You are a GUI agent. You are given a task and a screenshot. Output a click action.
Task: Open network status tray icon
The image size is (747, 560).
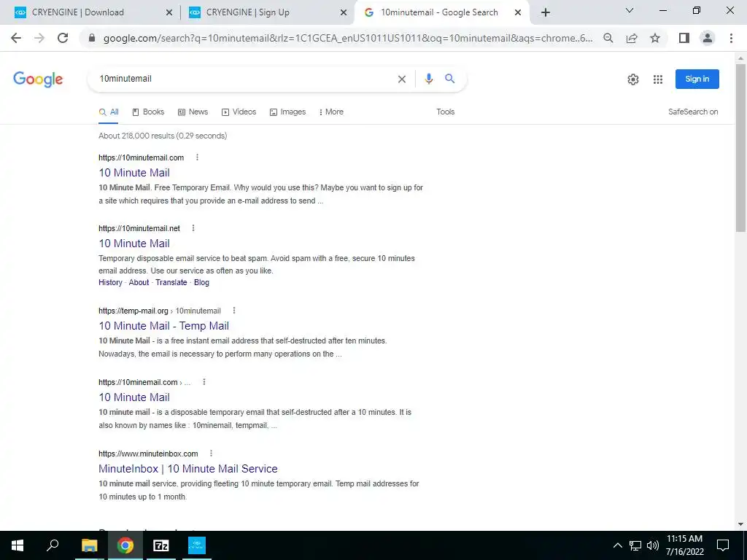pyautogui.click(x=635, y=545)
